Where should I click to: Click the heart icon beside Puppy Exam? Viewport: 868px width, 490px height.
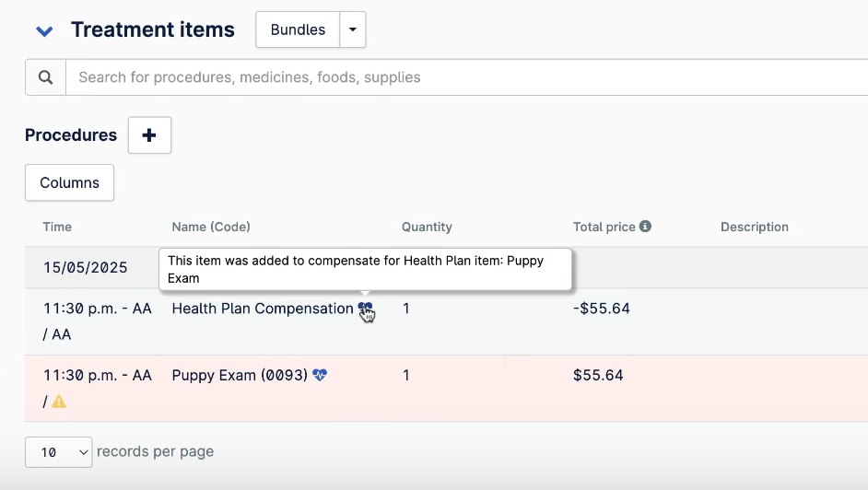tap(320, 375)
